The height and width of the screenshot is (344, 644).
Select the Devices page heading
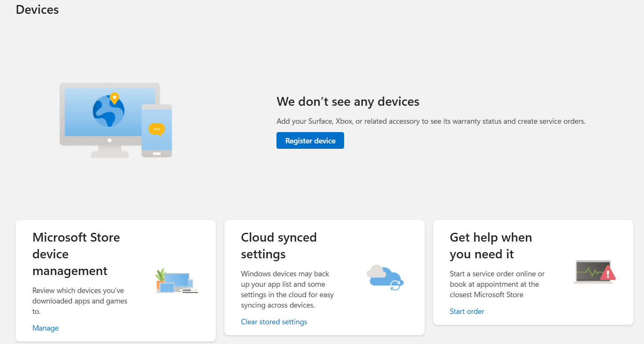click(37, 10)
